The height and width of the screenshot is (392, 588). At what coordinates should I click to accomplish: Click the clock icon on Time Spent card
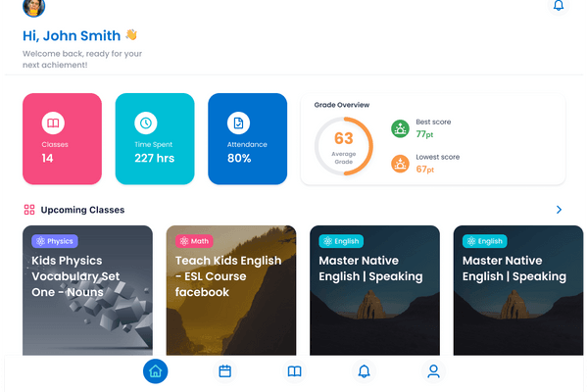[x=146, y=123]
